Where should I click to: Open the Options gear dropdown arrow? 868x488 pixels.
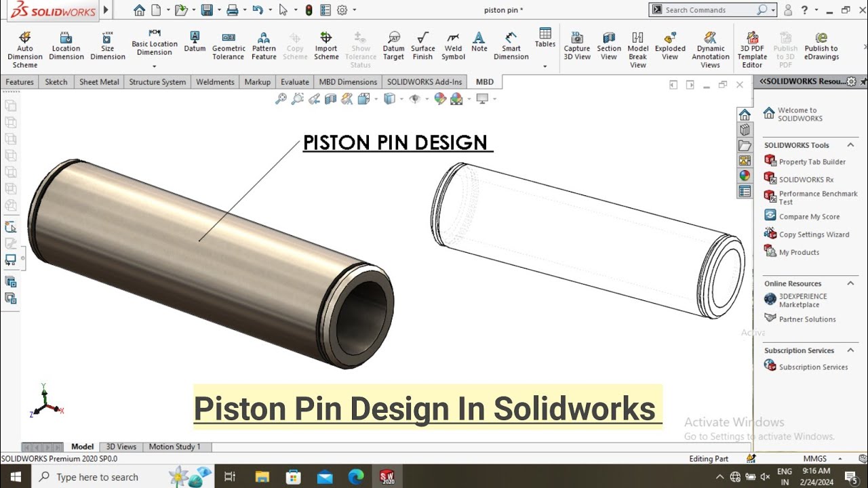[x=354, y=10]
